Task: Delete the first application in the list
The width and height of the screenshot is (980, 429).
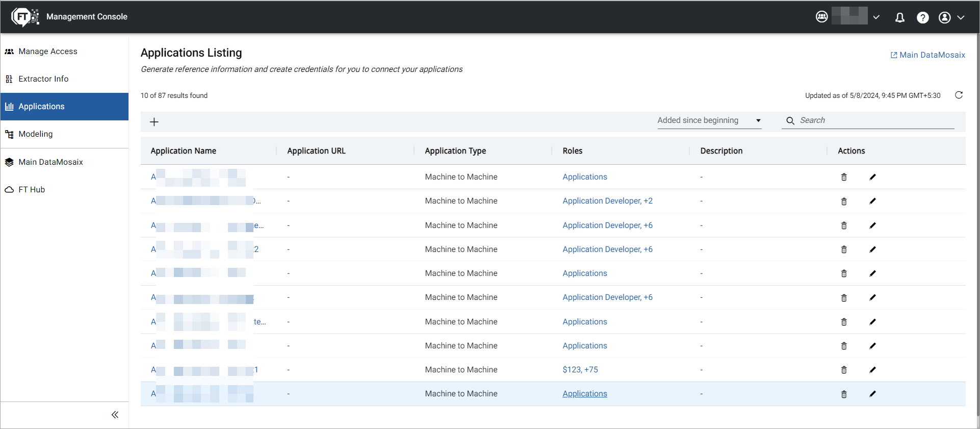Action: tap(844, 177)
